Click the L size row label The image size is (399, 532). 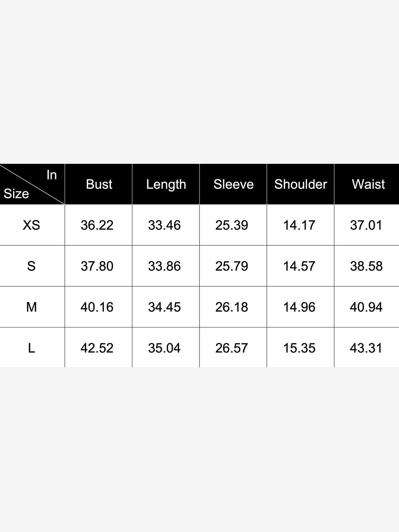[x=31, y=348]
